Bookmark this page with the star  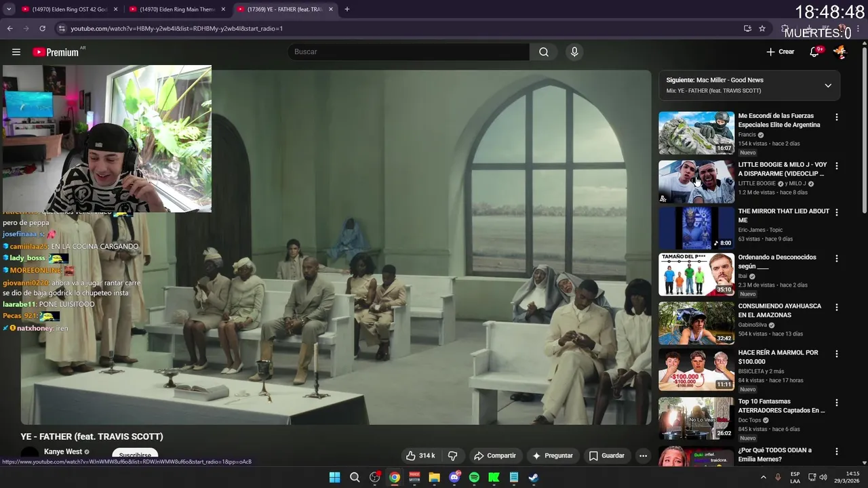pos(762,28)
